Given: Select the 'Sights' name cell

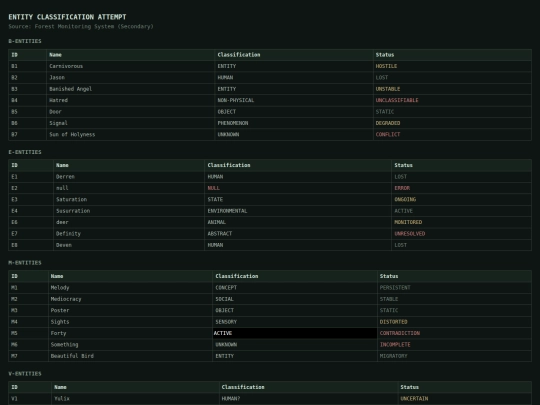Looking at the screenshot, I should point(130,322).
